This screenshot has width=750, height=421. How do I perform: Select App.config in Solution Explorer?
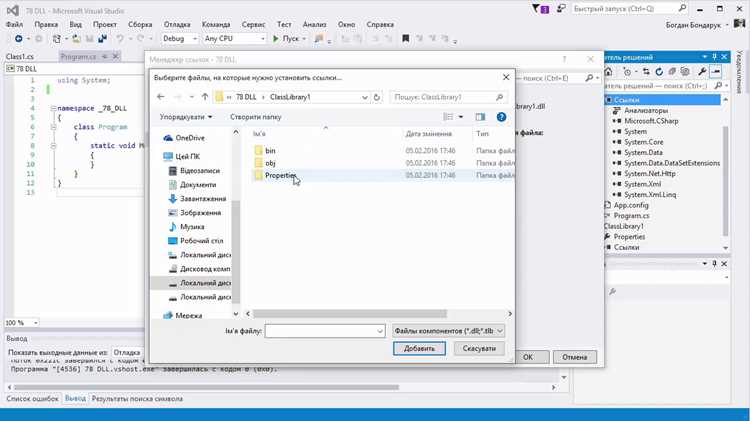click(x=631, y=205)
